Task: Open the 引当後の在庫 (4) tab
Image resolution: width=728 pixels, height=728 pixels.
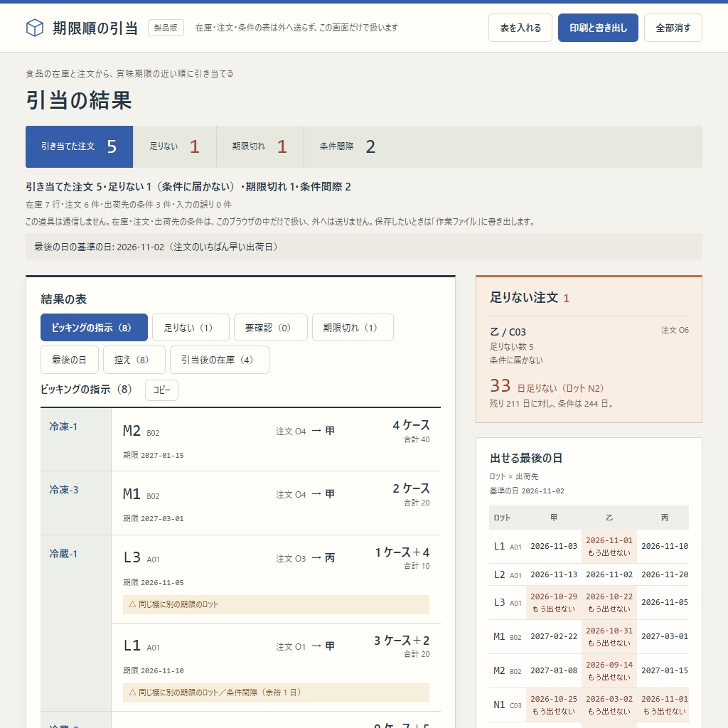Action: tap(219, 360)
